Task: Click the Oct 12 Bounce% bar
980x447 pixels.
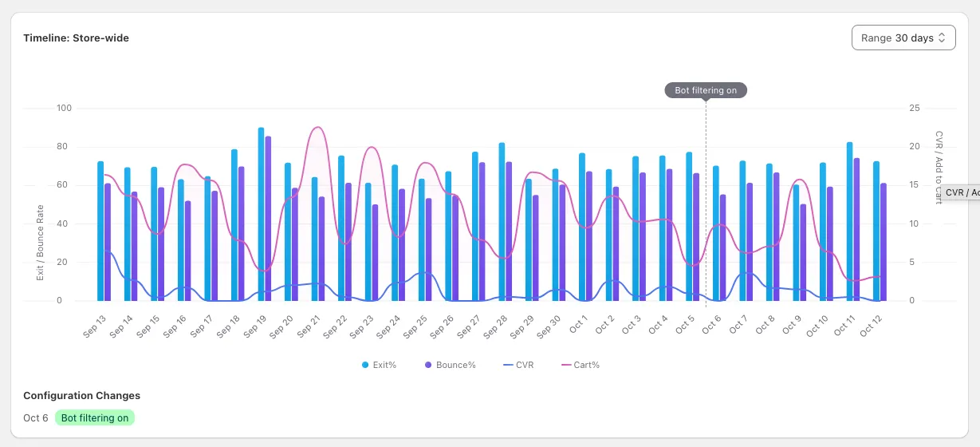Action: 884,242
